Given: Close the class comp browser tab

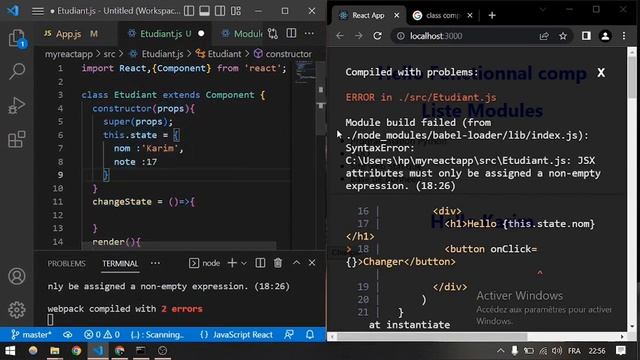Looking at the screenshot, I should click(x=470, y=16).
